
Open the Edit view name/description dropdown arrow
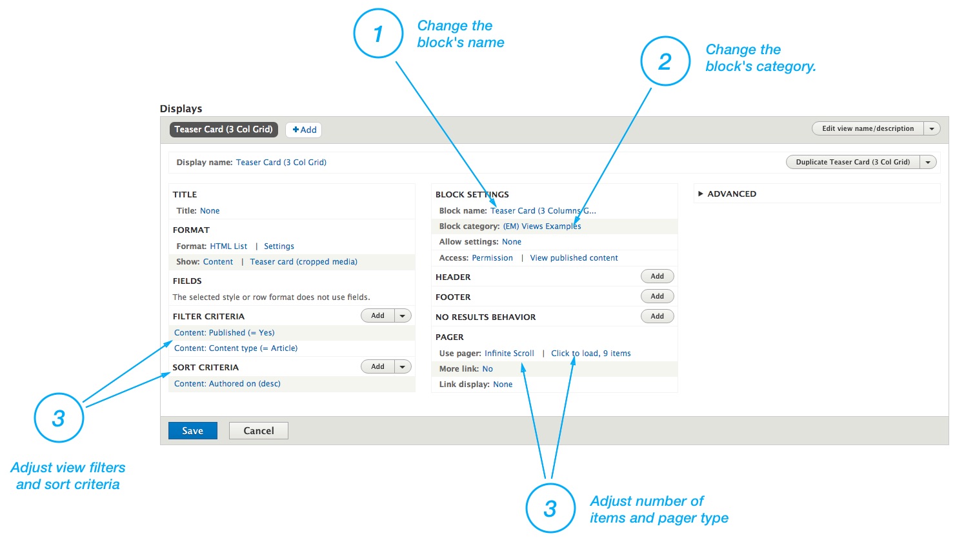(x=932, y=128)
